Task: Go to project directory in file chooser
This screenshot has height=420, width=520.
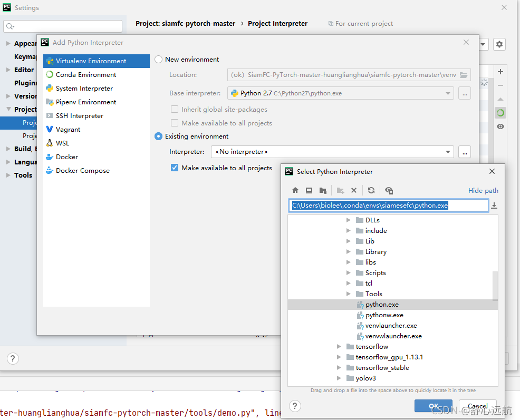Action: tap(323, 190)
